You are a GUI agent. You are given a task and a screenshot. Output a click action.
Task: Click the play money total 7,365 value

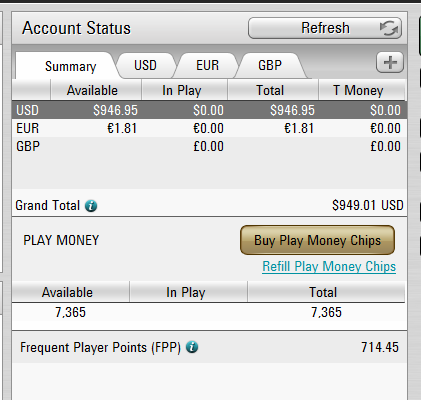pos(326,312)
